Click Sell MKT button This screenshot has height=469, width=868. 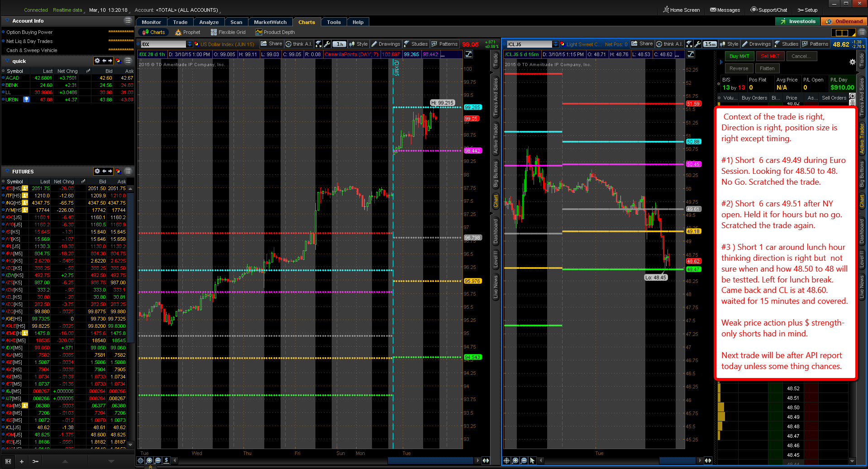coord(770,56)
